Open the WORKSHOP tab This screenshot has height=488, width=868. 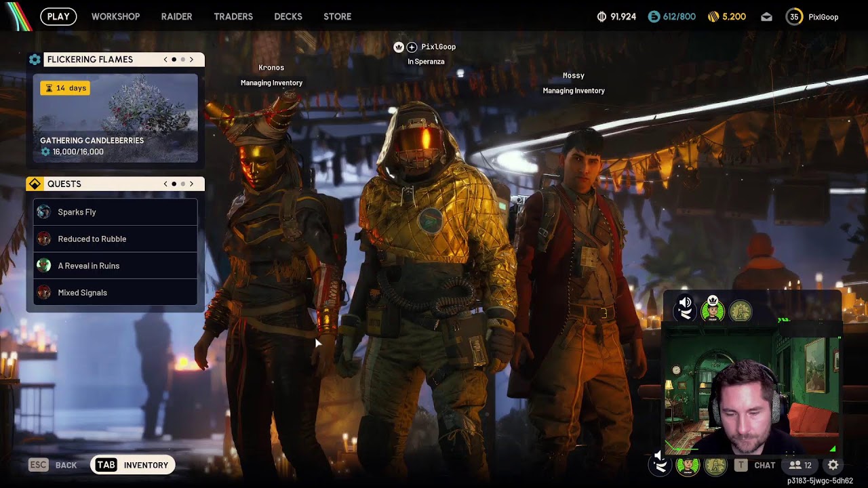(x=115, y=16)
